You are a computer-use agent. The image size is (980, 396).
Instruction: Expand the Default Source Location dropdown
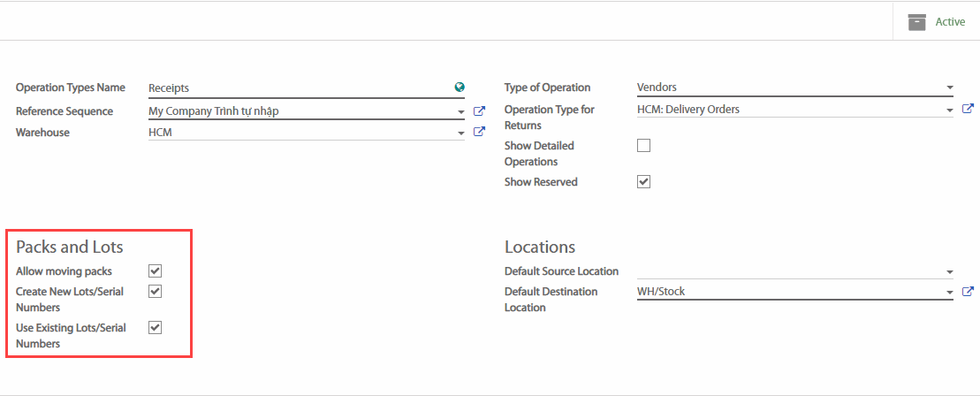click(949, 272)
